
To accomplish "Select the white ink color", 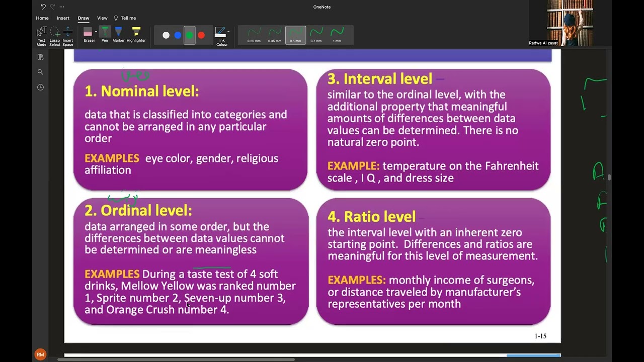I will coord(166,35).
